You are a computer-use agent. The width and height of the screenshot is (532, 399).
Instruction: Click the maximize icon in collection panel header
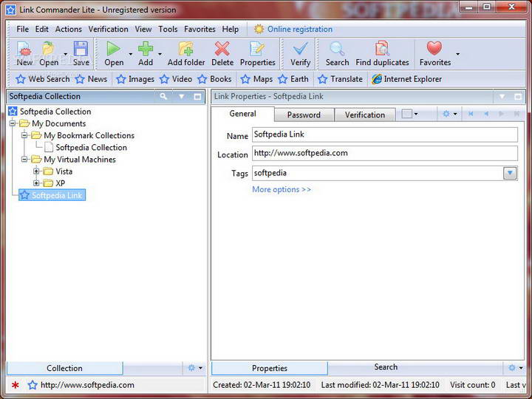pos(197,97)
